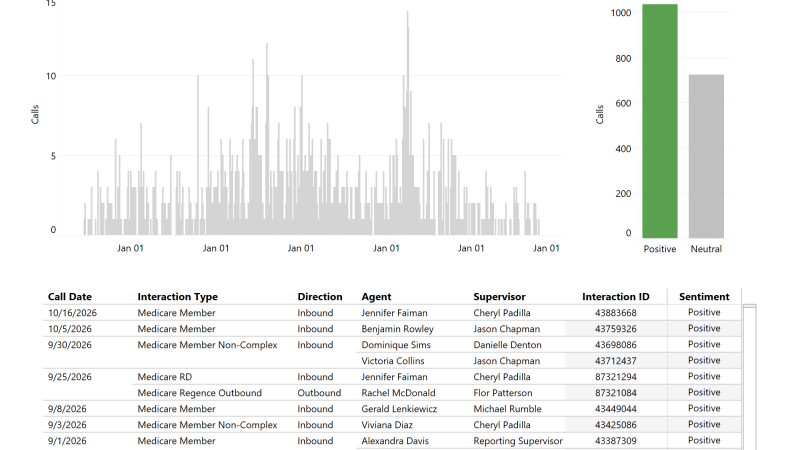This screenshot has width=800, height=450.
Task: Sort table by Interaction Type header
Action: click(178, 296)
